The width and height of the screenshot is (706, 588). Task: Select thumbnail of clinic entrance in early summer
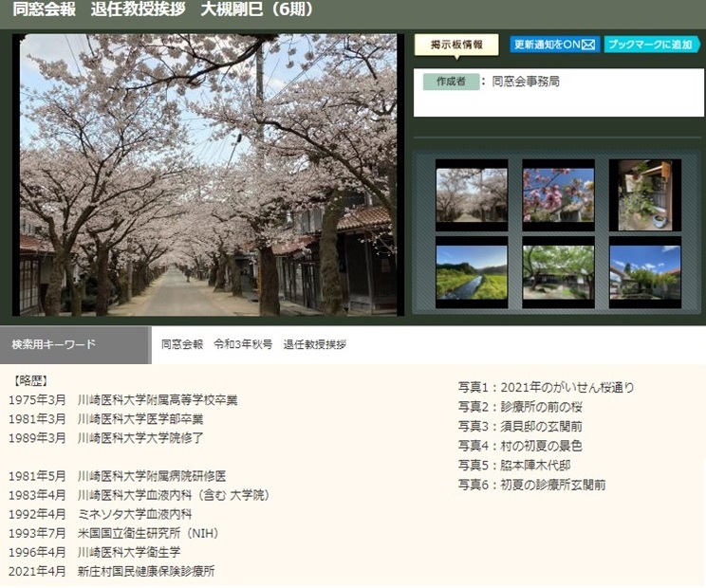pos(644,272)
